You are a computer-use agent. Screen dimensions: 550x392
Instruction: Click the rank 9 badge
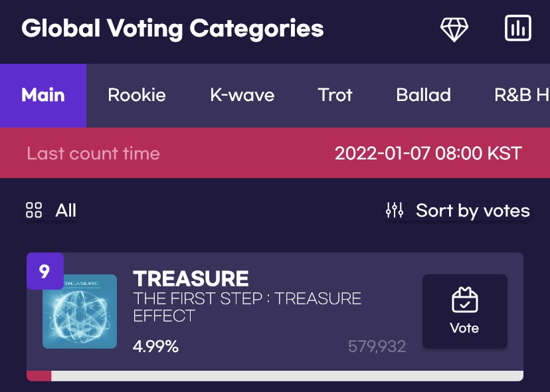(x=45, y=271)
